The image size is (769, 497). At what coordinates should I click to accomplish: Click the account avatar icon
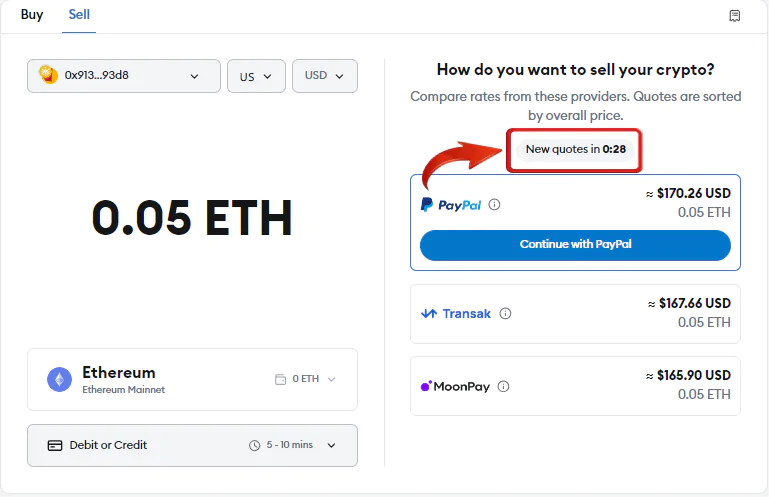click(x=48, y=75)
